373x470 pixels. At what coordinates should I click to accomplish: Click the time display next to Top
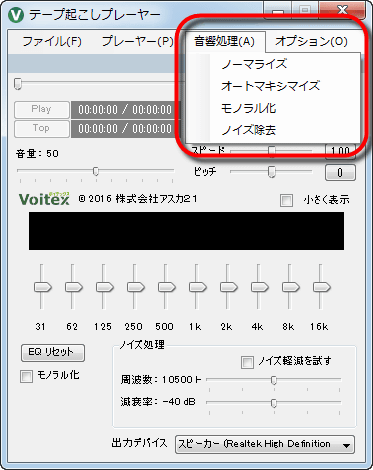(125, 129)
